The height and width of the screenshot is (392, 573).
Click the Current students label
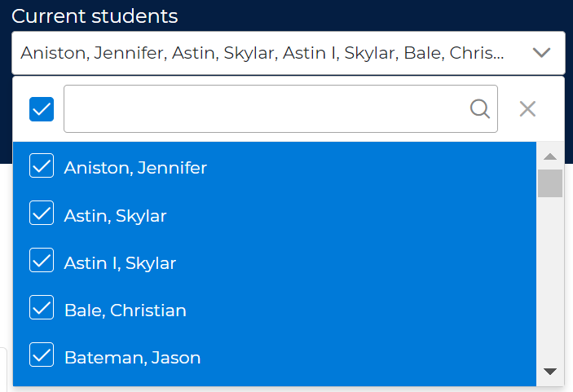pyautogui.click(x=95, y=16)
